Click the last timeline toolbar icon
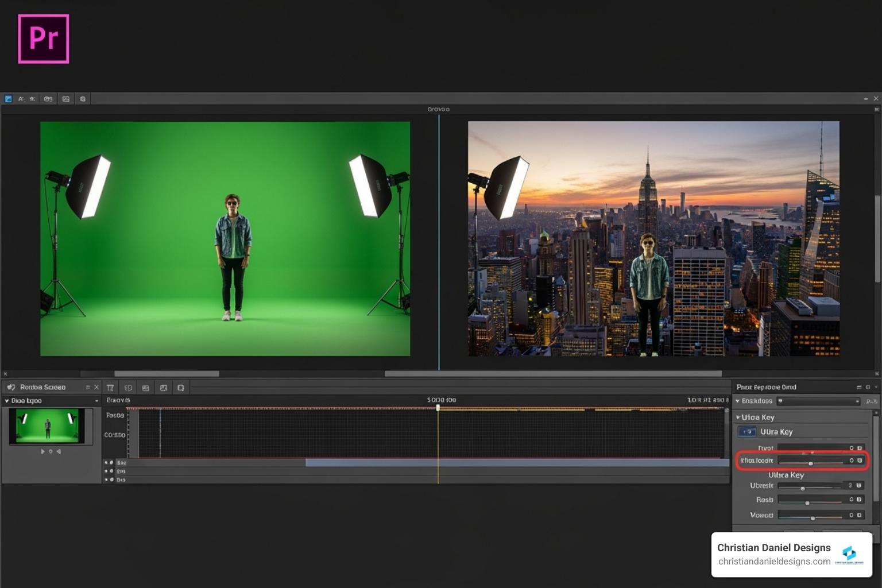882x588 pixels. pos(181,388)
